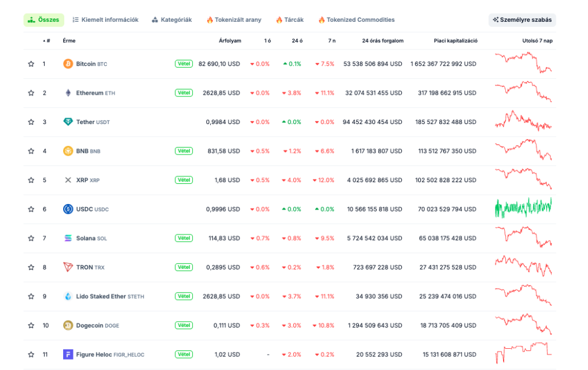
Task: Click the USDC coin logo icon
Action: [68, 209]
